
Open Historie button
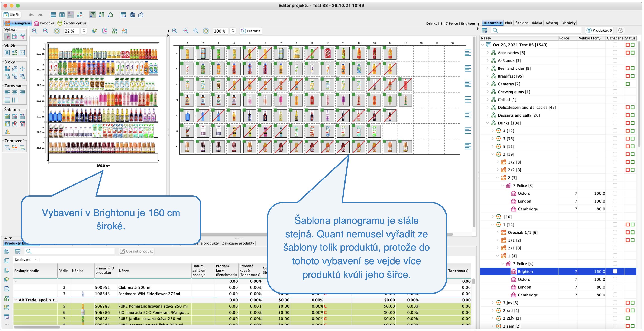tap(251, 31)
